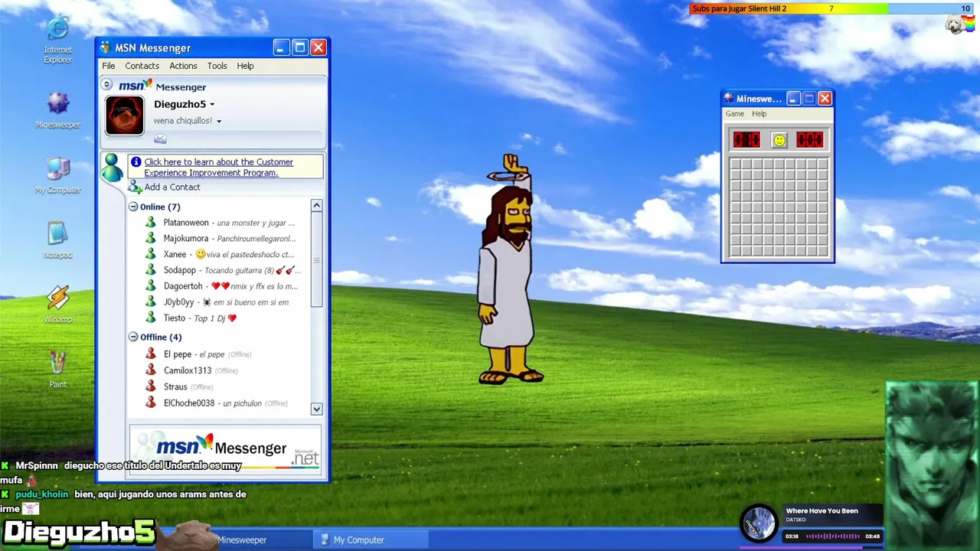Image resolution: width=980 pixels, height=551 pixels.
Task: Click Straus's offline status icon
Action: (x=151, y=387)
